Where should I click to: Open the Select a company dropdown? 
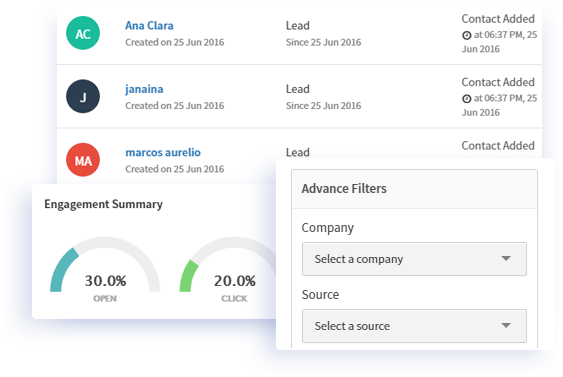coord(414,259)
